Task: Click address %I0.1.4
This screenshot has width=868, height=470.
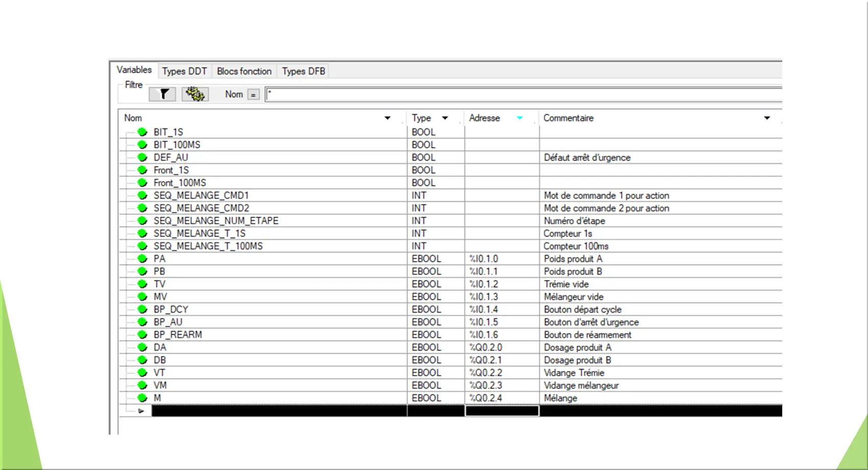Action: [484, 310]
